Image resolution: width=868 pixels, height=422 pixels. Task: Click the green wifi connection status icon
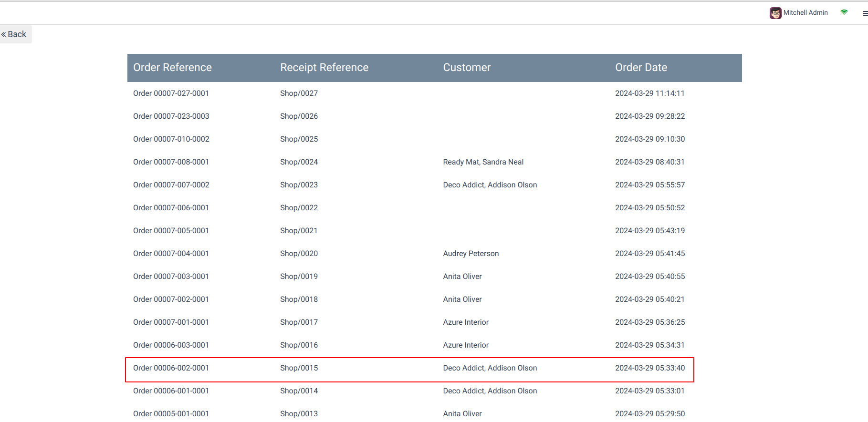pyautogui.click(x=844, y=12)
